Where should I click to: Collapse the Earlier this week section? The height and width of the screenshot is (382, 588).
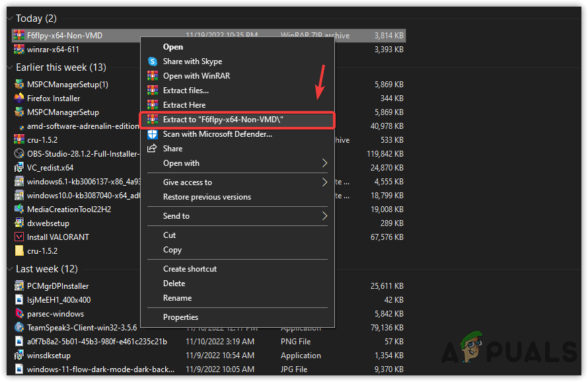tap(9, 67)
